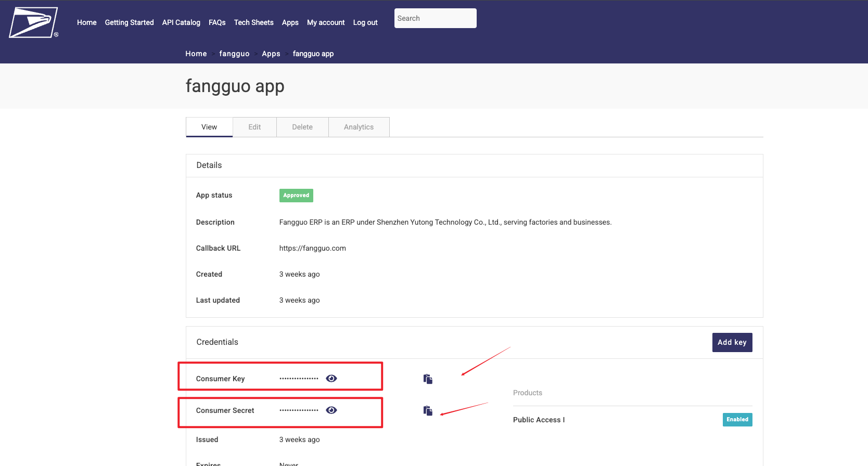Click the fangguo breadcrumb link

[x=234, y=54]
